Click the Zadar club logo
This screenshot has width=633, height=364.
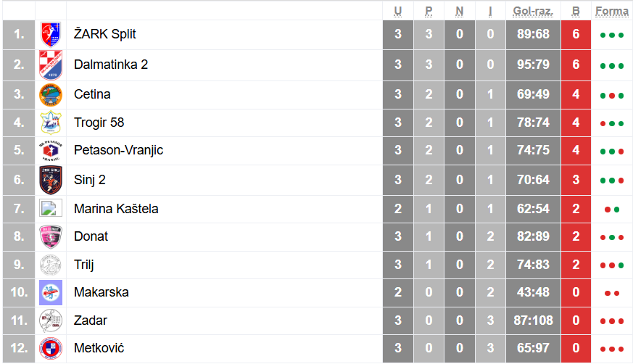tap(51, 320)
